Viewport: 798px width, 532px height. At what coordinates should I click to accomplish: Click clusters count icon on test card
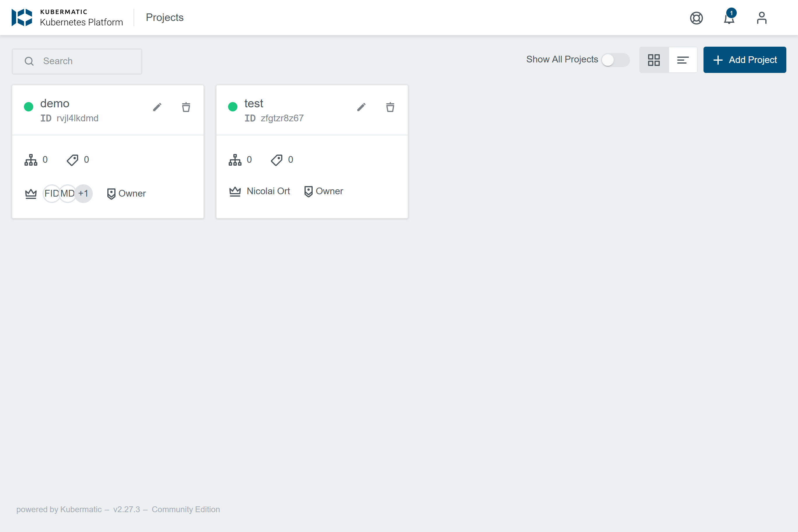coord(235,160)
